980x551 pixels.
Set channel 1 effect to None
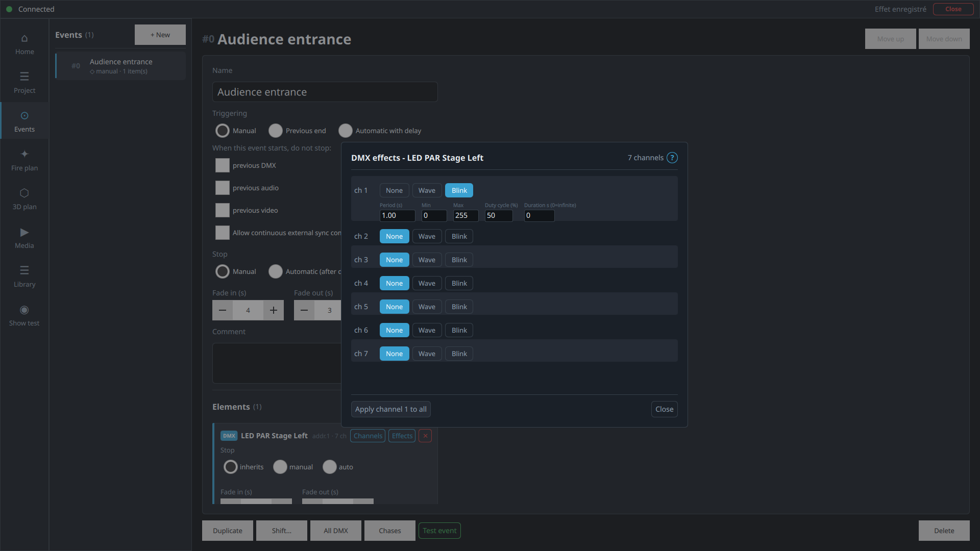click(394, 190)
